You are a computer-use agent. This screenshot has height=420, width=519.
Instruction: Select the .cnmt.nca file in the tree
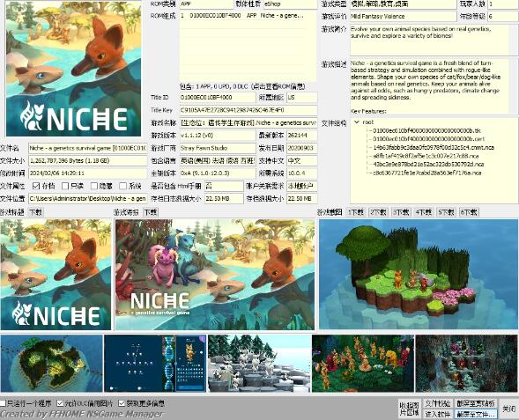(x=434, y=147)
